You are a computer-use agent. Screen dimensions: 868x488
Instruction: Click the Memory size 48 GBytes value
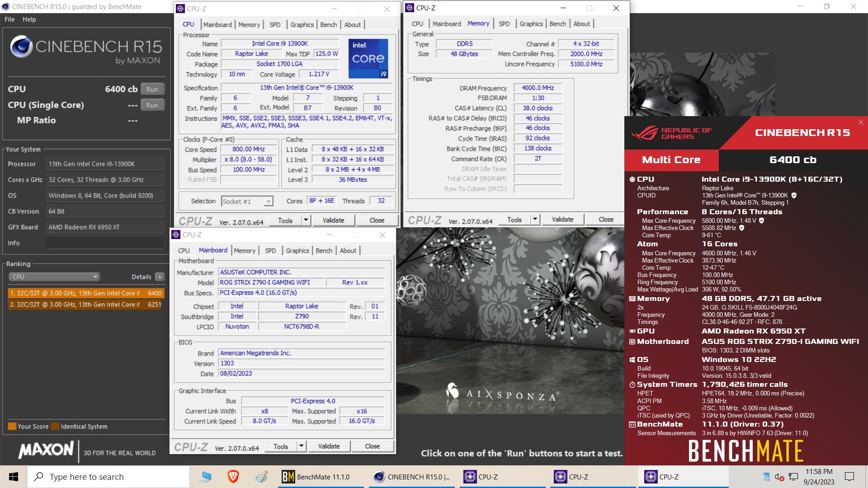pyautogui.click(x=464, y=54)
